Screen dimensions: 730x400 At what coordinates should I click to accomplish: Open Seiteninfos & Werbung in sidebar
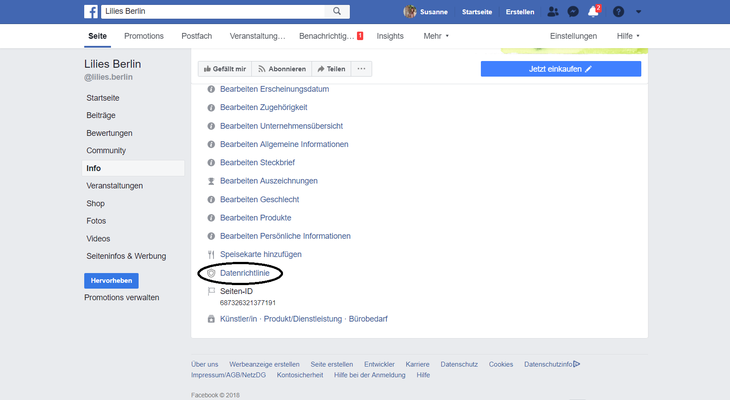[126, 256]
